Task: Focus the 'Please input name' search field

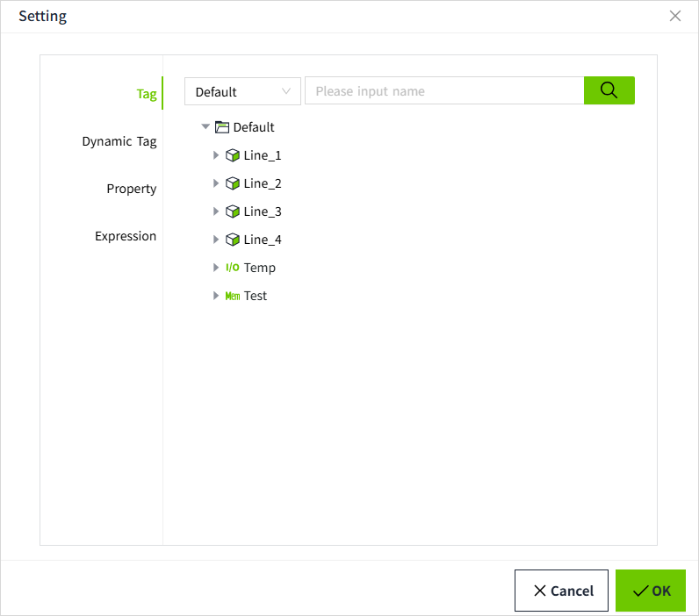Action: pos(443,91)
